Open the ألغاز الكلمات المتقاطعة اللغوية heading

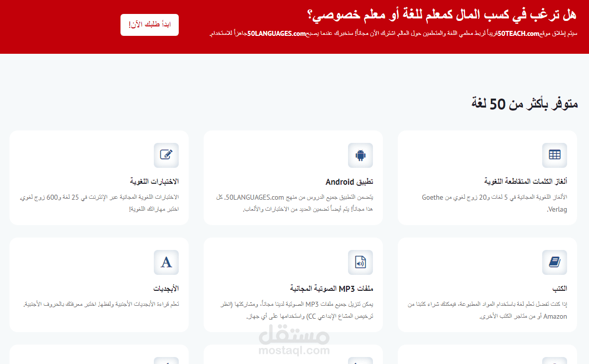click(525, 181)
